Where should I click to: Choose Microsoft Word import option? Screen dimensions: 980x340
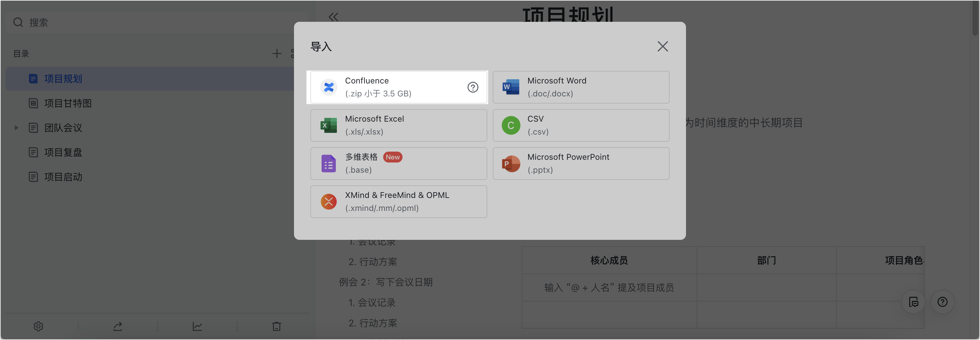[581, 87]
